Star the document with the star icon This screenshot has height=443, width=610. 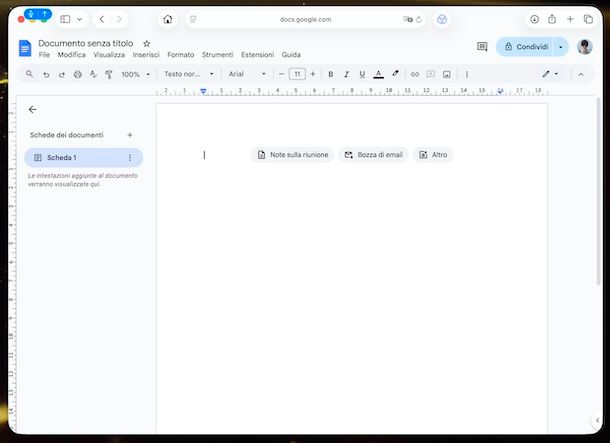[x=147, y=44]
